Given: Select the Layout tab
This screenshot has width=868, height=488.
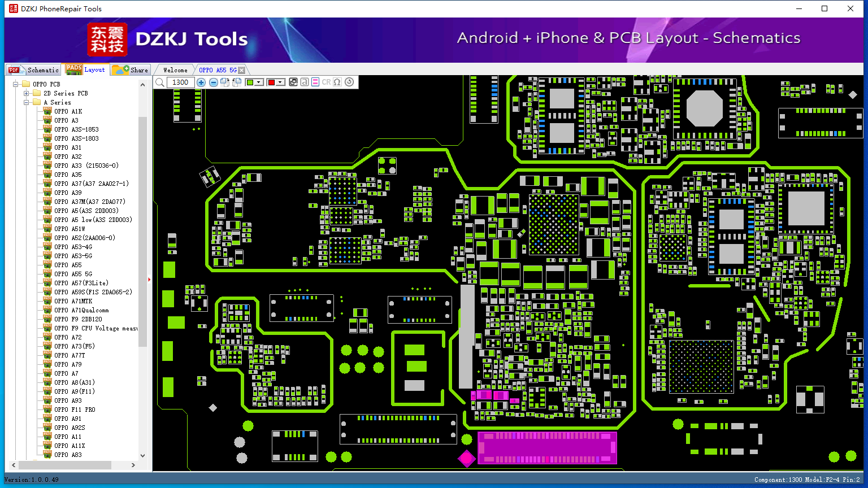Looking at the screenshot, I should [x=85, y=69].
